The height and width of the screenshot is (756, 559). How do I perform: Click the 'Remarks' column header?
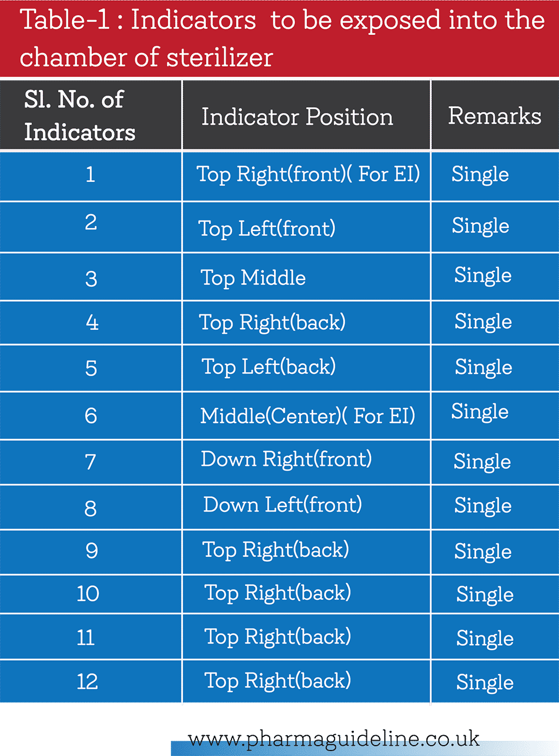pyautogui.click(x=495, y=116)
